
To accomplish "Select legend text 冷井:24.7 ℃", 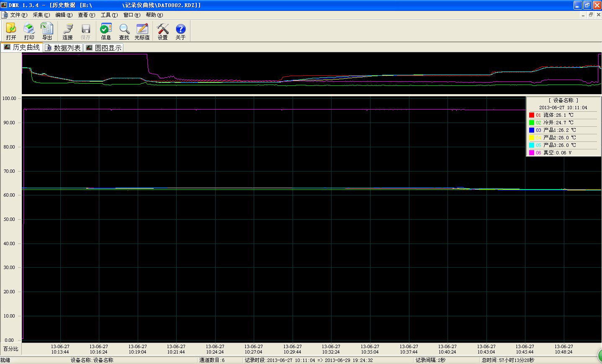I will [558, 123].
